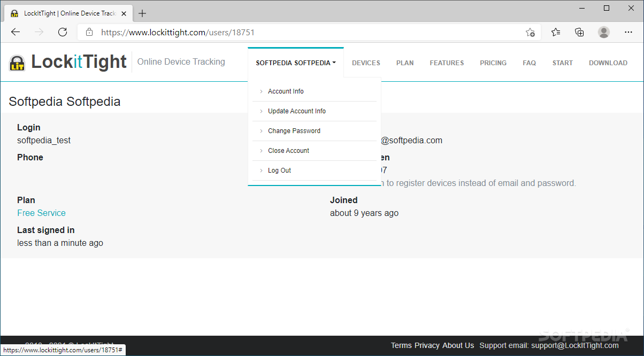Click the Online Device Tracking tagline
The width and height of the screenshot is (644, 356).
pos(181,62)
